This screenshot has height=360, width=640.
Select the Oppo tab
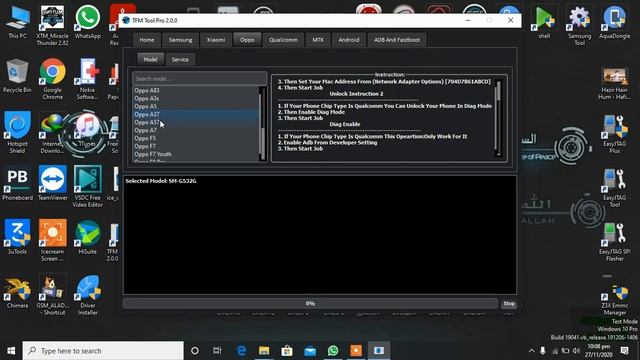click(247, 40)
